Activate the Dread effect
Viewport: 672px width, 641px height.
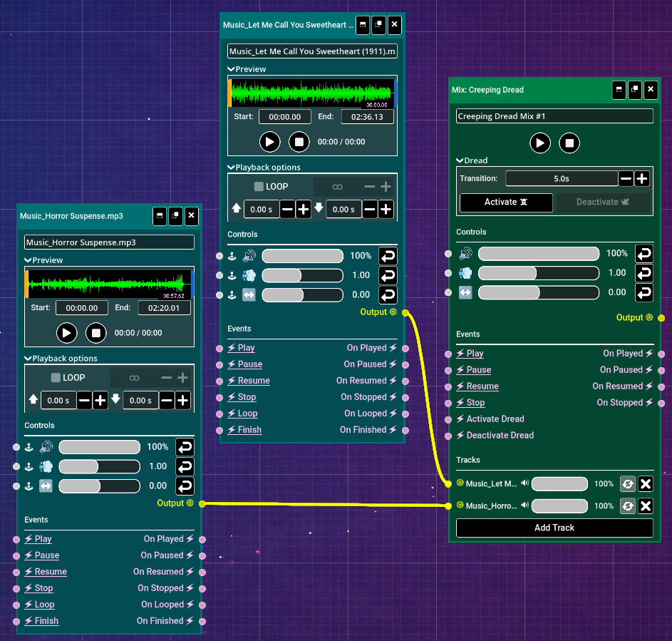coord(506,202)
